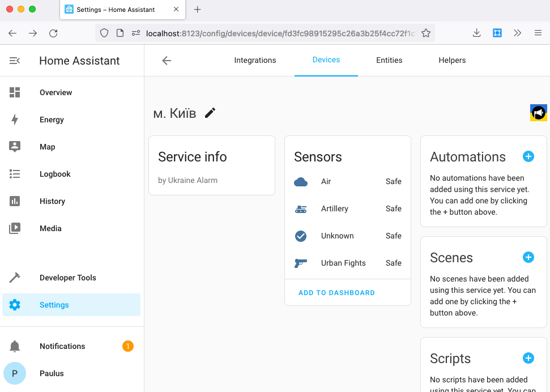This screenshot has height=392, width=550.
Task: Open site permissions icon in address bar
Action: pos(136,33)
